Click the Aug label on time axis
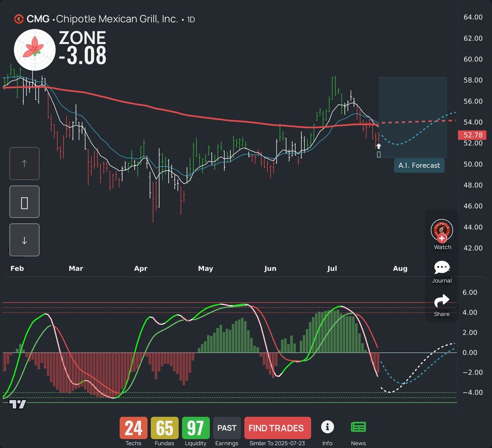The image size is (492, 448). 400,268
